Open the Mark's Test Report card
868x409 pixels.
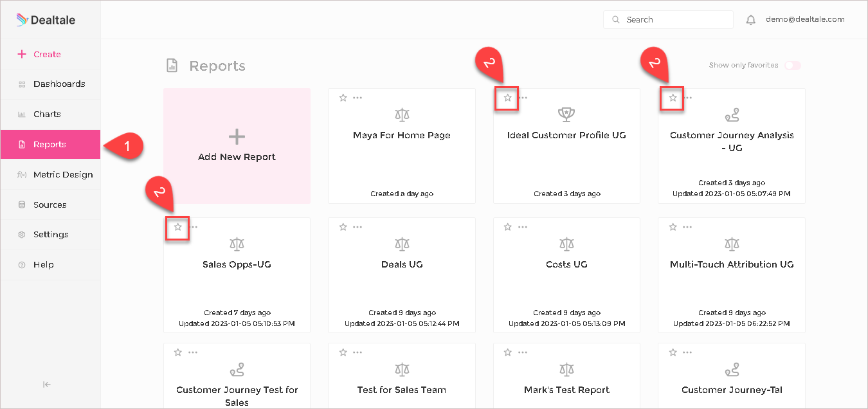point(566,376)
